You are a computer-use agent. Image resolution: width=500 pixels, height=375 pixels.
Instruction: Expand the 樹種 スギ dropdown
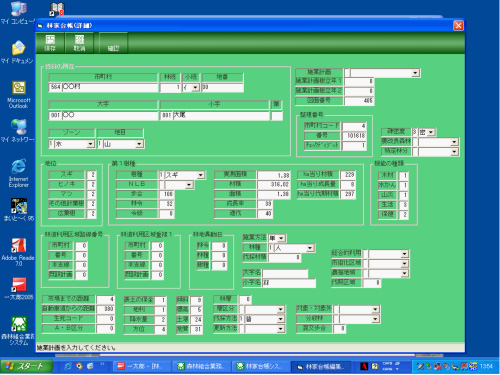tap(201, 175)
